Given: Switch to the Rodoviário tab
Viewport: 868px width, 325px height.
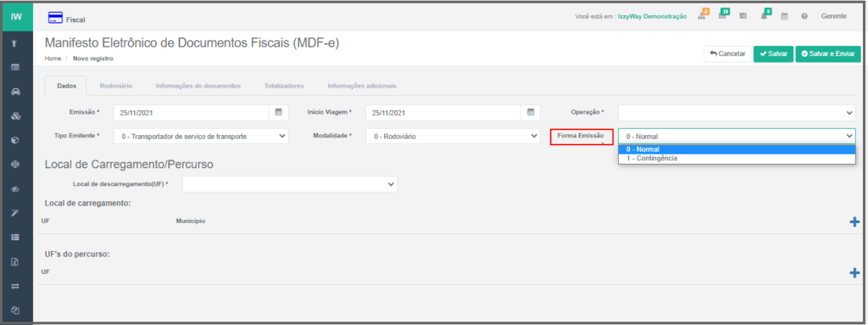Looking at the screenshot, I should coord(115,86).
